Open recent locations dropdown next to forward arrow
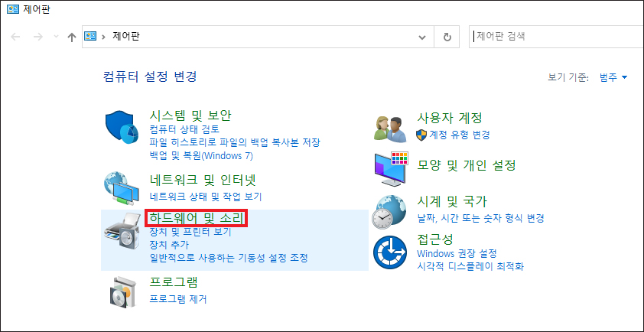This screenshot has height=332, width=644. click(x=57, y=37)
